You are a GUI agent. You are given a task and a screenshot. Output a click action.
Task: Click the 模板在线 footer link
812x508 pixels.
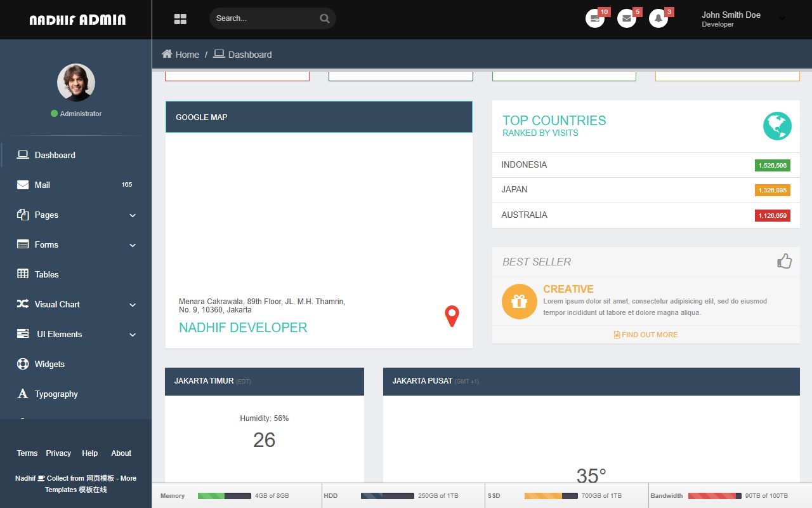click(93, 490)
